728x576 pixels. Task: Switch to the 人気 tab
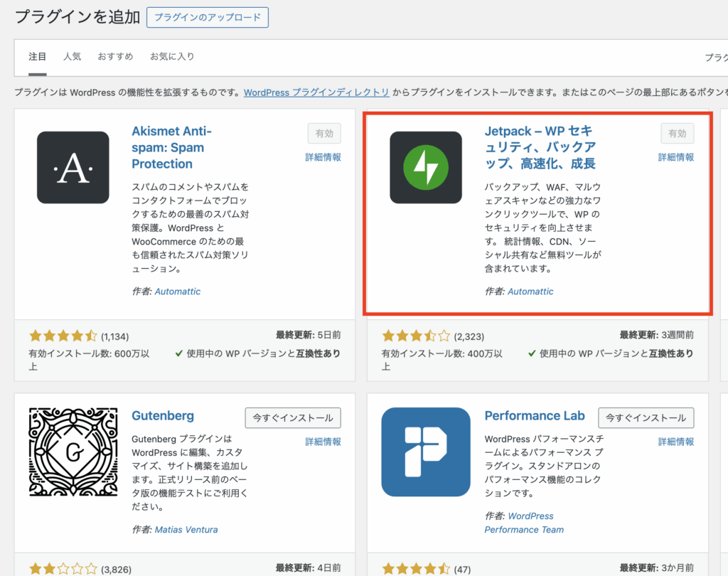pyautogui.click(x=72, y=57)
